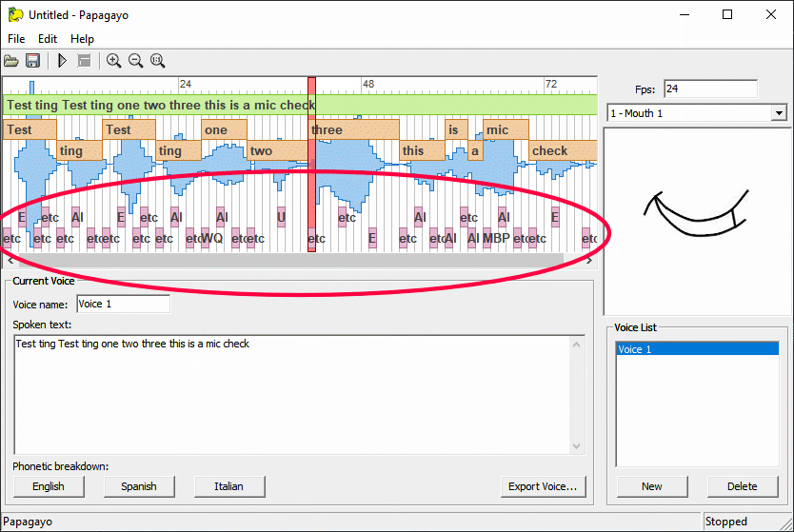Run the Italian phonetic breakdown

pos(228,486)
